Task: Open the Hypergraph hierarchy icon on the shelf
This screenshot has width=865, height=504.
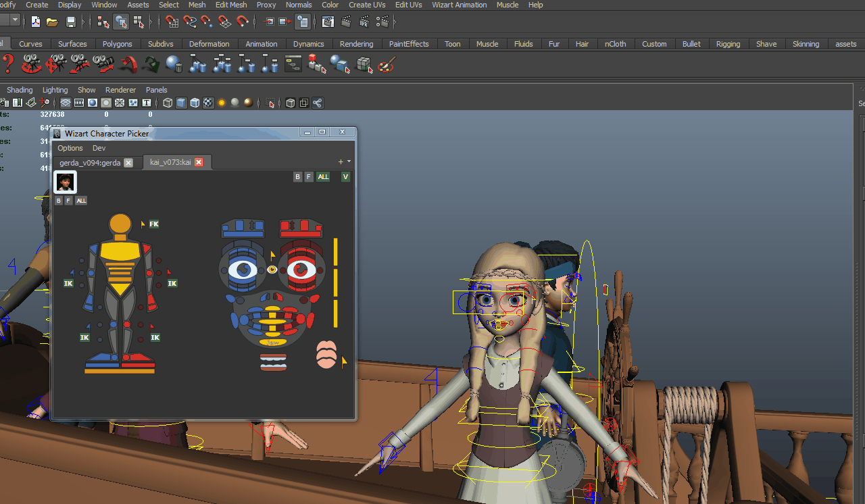Action: pyautogui.click(x=292, y=64)
